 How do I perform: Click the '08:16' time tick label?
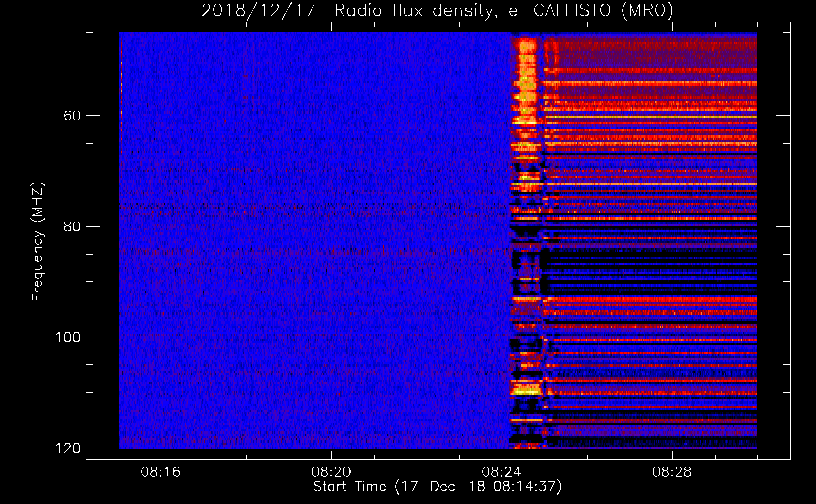click(x=161, y=472)
